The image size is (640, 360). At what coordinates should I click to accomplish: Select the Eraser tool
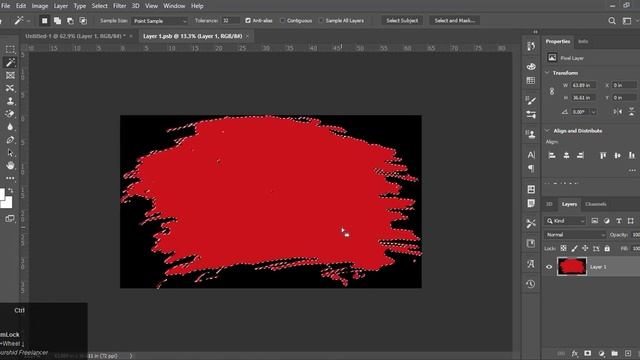point(10,114)
